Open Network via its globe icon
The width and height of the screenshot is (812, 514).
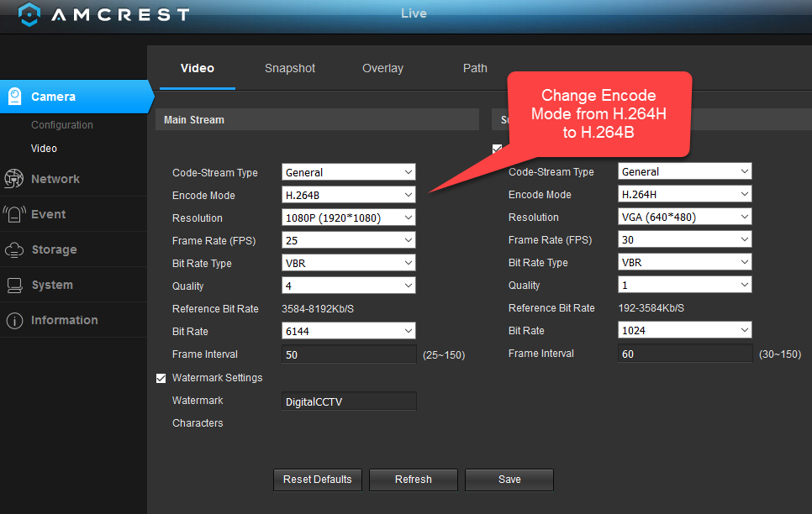tap(14, 179)
